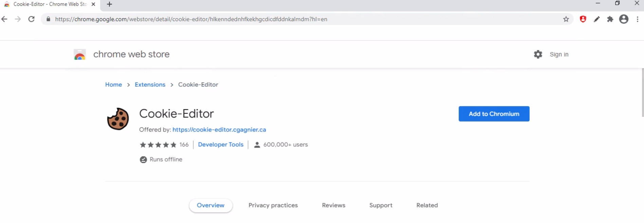Go back to previous page
644x223 pixels.
point(4,19)
